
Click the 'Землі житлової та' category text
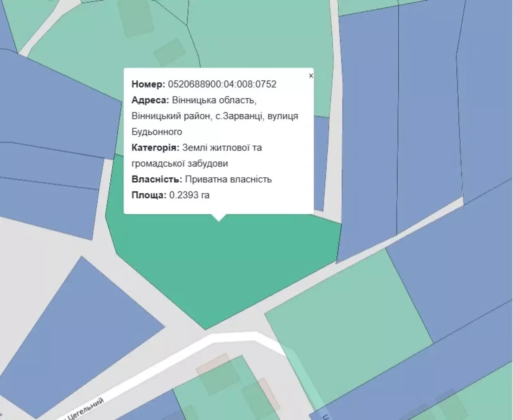(222, 148)
